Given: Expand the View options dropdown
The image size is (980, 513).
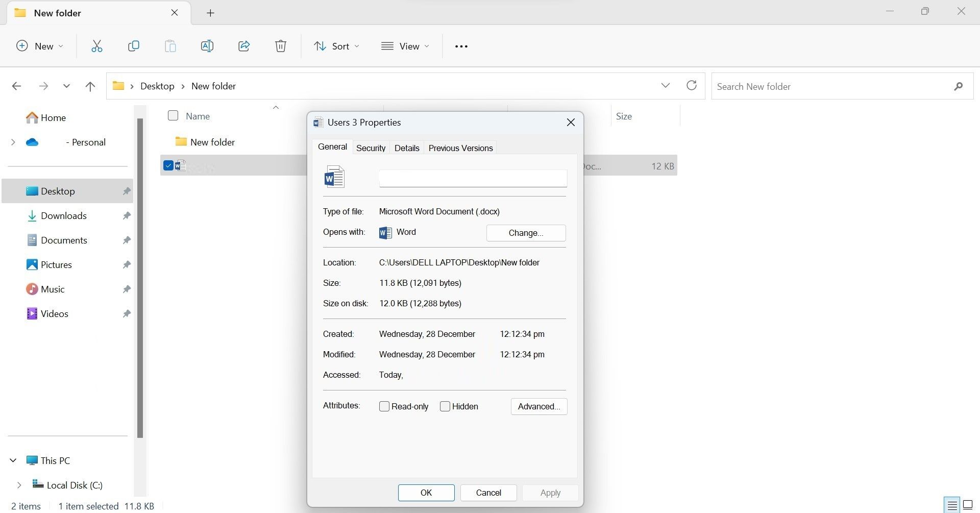Looking at the screenshot, I should coord(405,46).
